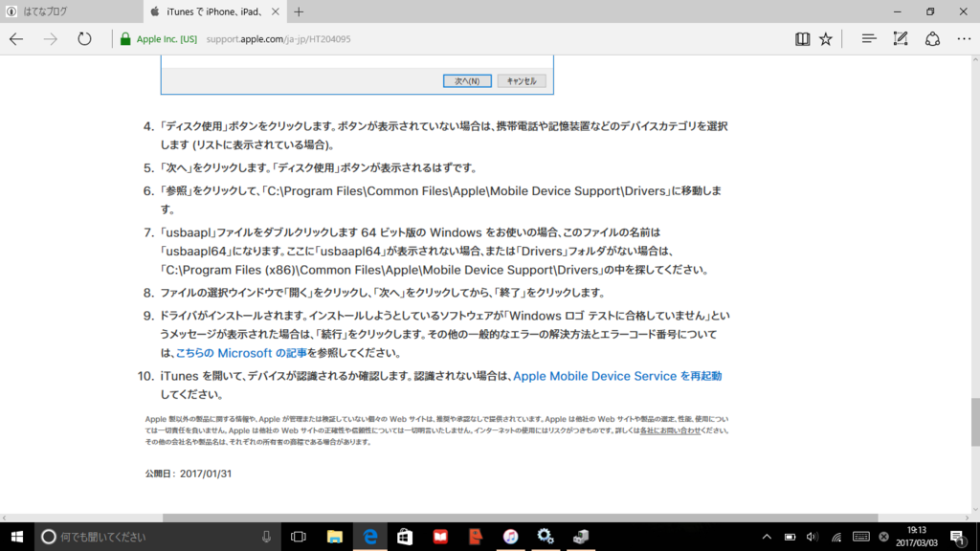Click the キャンセル button
Image resolution: width=980 pixels, height=551 pixels.
[522, 80]
